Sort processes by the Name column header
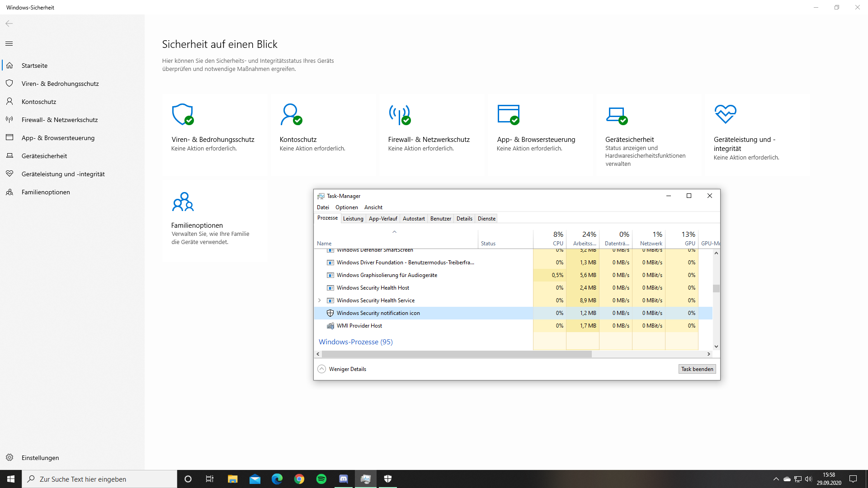This screenshot has height=488, width=868. (x=396, y=239)
